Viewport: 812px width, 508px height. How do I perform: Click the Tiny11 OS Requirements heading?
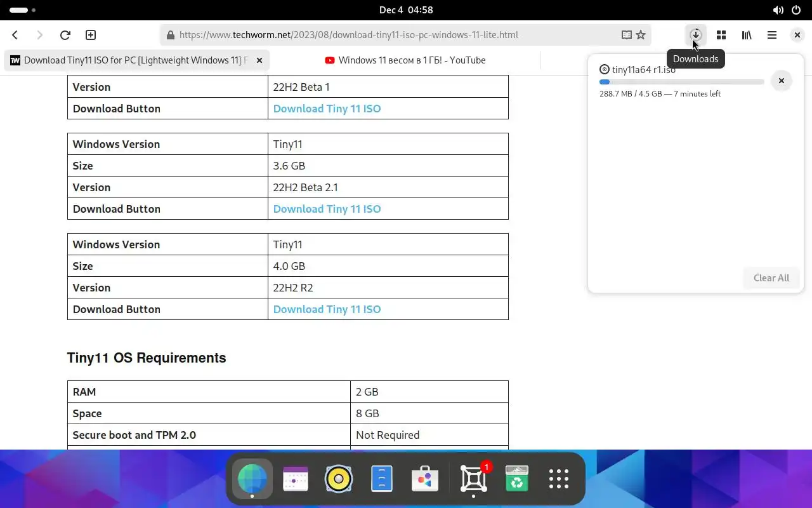(147, 358)
